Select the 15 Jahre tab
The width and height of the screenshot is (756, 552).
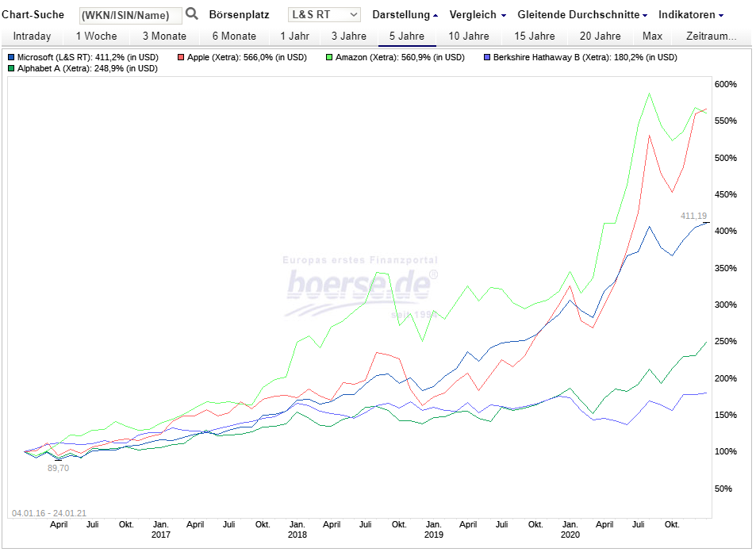coord(535,36)
